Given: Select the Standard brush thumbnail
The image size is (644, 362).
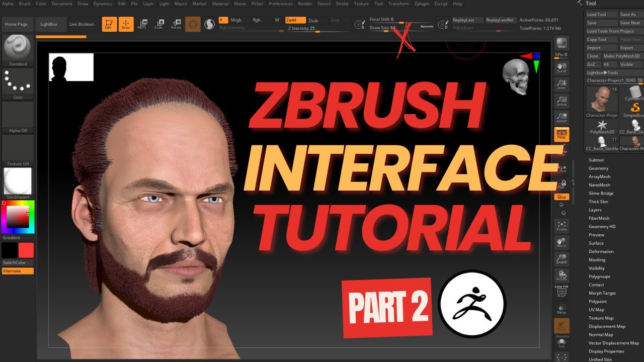Looking at the screenshot, I should point(18,50).
